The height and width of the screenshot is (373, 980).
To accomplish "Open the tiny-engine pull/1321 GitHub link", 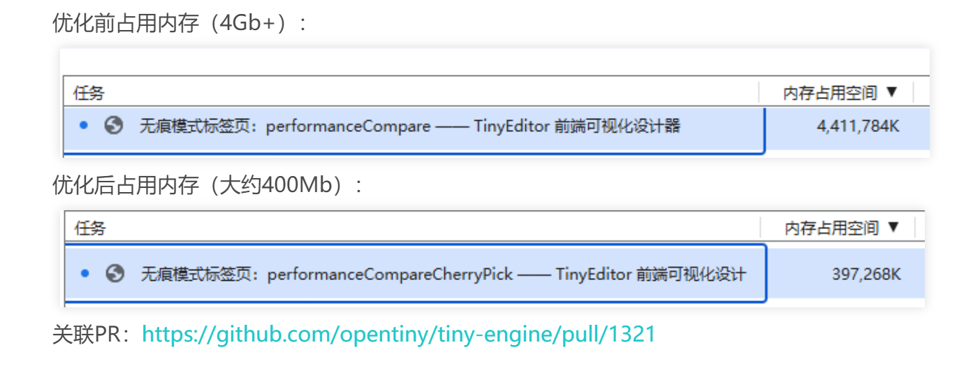I will (399, 335).
